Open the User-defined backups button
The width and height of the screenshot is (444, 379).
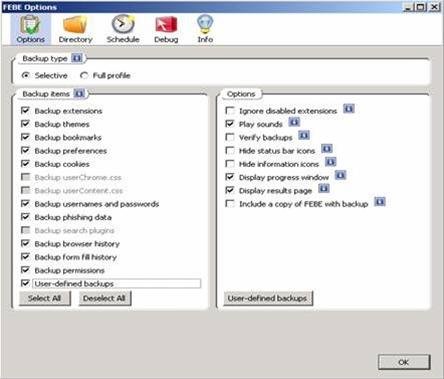[x=268, y=298]
